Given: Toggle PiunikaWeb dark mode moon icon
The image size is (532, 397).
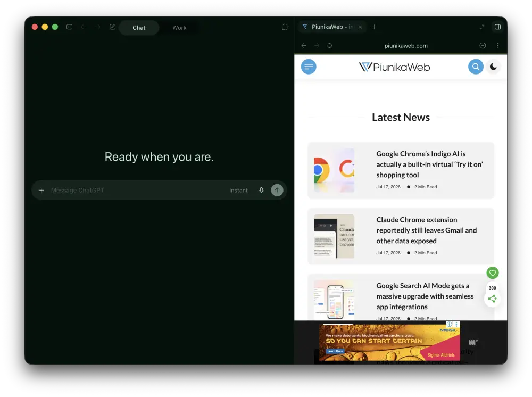Looking at the screenshot, I should click(x=493, y=67).
